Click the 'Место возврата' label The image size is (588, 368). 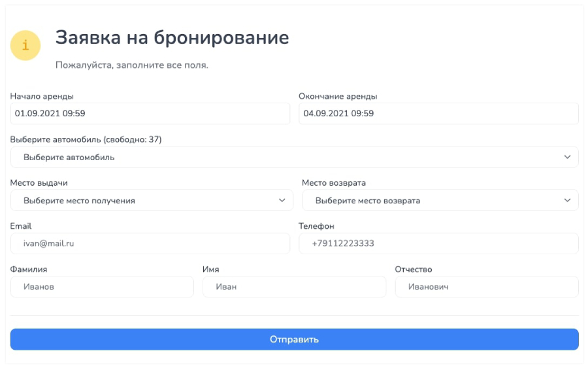coord(334,182)
